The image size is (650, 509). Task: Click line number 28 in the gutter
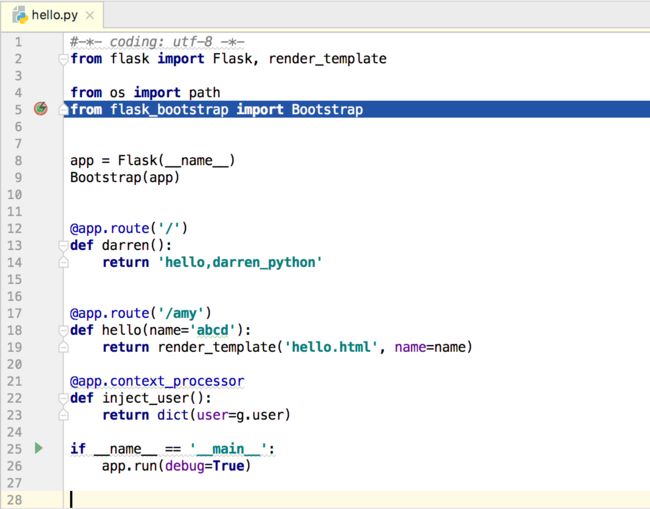click(15, 500)
